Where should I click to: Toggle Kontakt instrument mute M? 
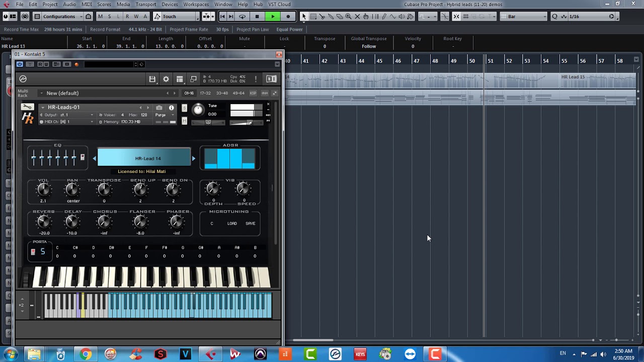pos(184,121)
